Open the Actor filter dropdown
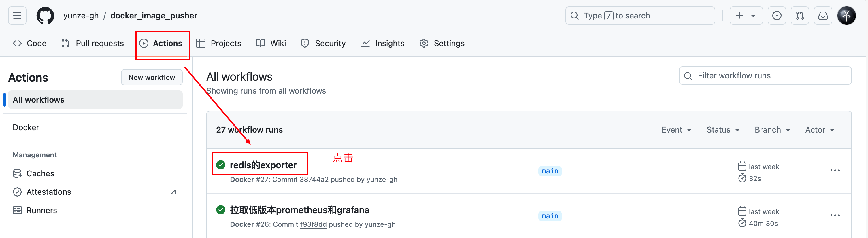868x238 pixels. [x=820, y=130]
